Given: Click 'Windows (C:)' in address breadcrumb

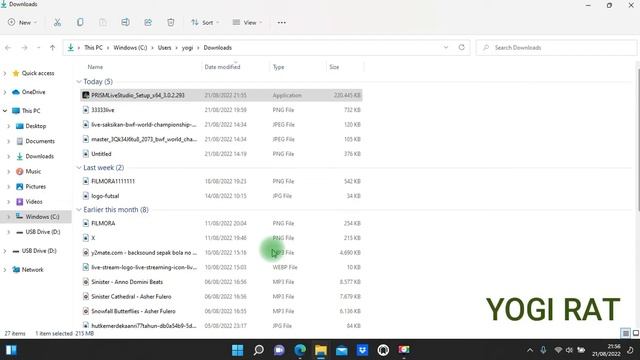Looking at the screenshot, I should (130, 48).
